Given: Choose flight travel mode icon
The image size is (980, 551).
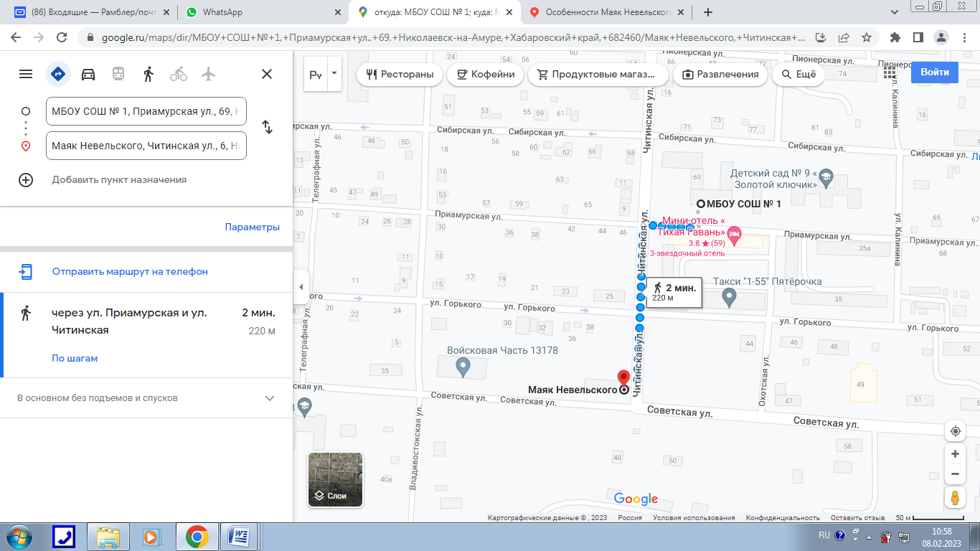Looking at the screenshot, I should click(x=209, y=74).
